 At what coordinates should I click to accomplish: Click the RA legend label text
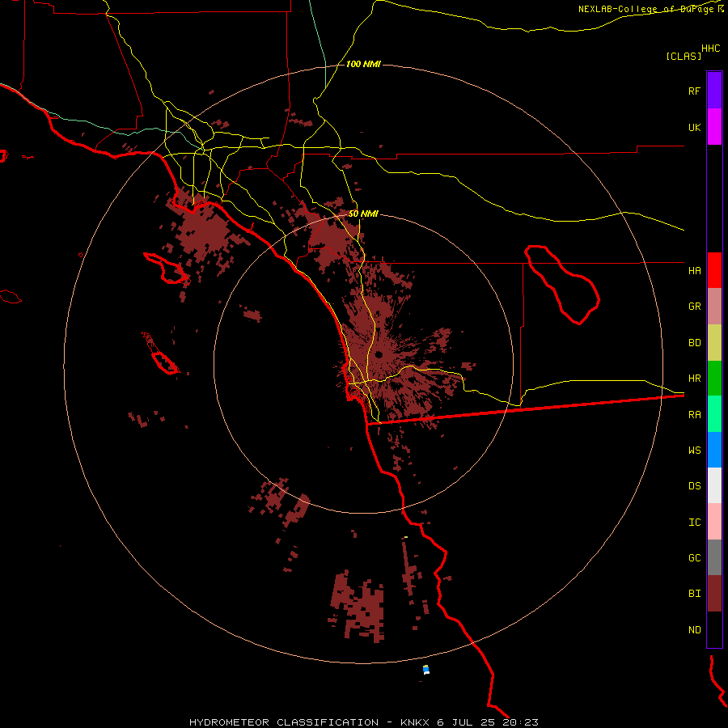[x=694, y=415]
